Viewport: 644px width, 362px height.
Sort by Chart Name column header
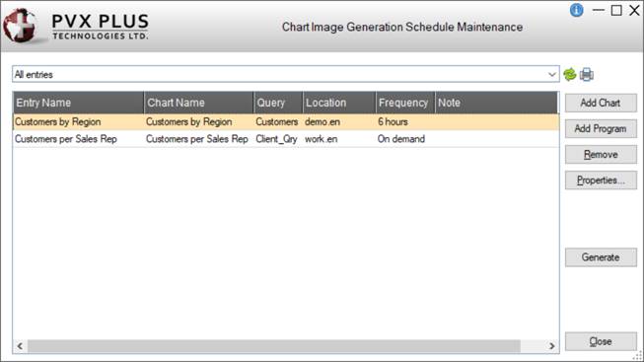click(x=199, y=103)
